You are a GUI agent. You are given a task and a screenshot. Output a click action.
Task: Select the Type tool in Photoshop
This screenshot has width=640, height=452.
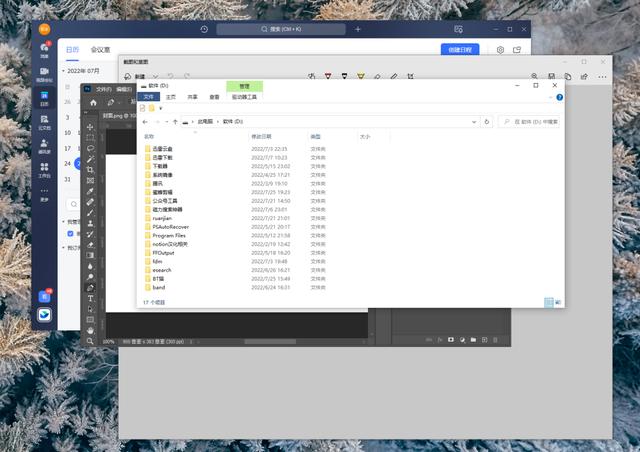(90, 298)
